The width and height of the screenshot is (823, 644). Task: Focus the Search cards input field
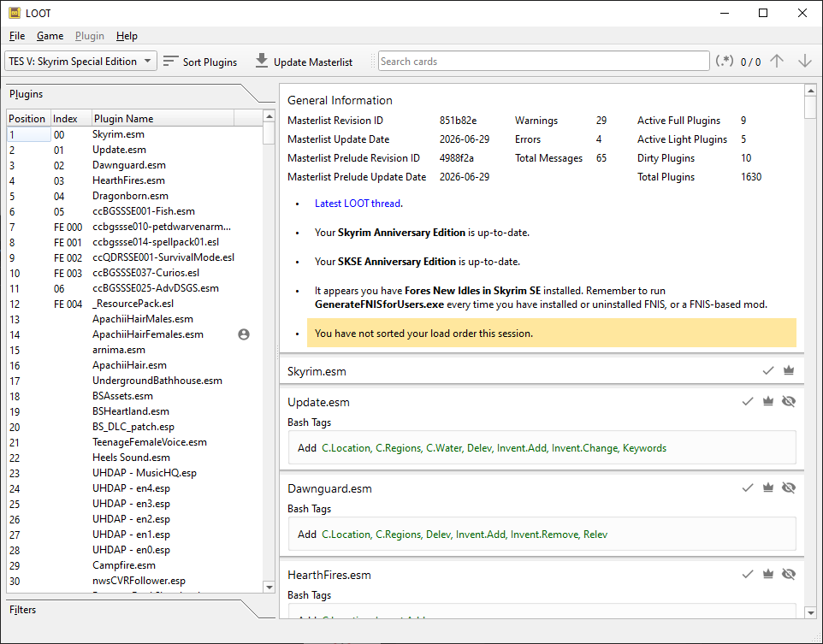click(544, 62)
